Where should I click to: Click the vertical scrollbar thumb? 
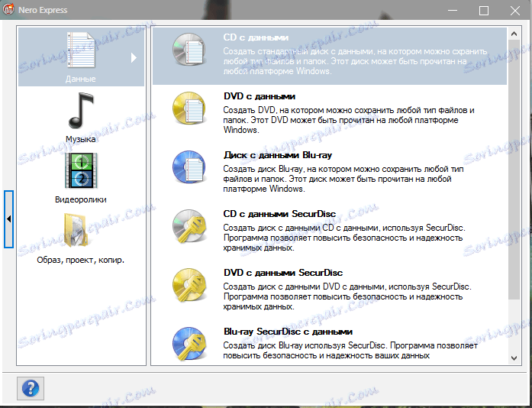coord(514,169)
